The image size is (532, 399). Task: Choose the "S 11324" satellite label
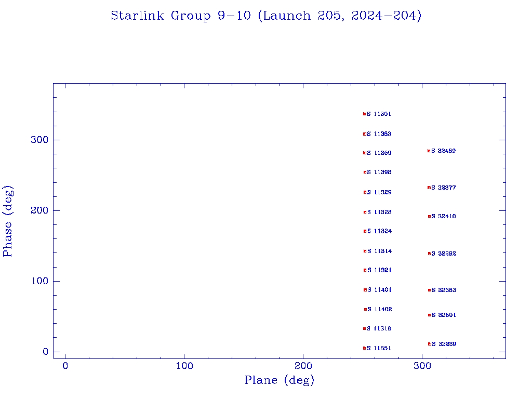tap(379, 231)
